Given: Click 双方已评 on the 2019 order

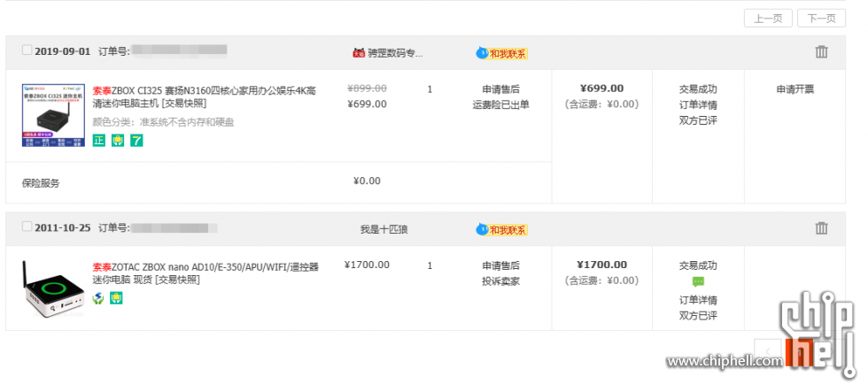Looking at the screenshot, I should (698, 120).
